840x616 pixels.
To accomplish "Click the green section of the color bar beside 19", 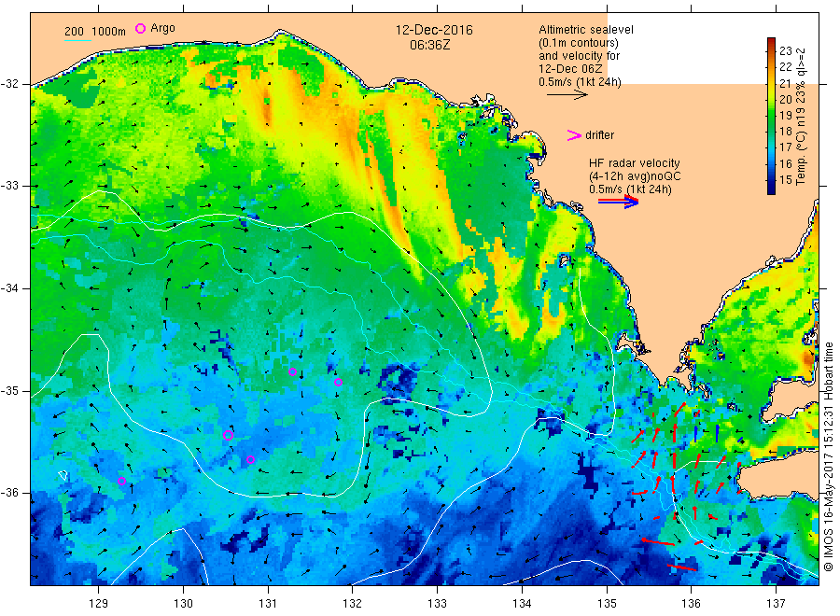I will 771,115.
